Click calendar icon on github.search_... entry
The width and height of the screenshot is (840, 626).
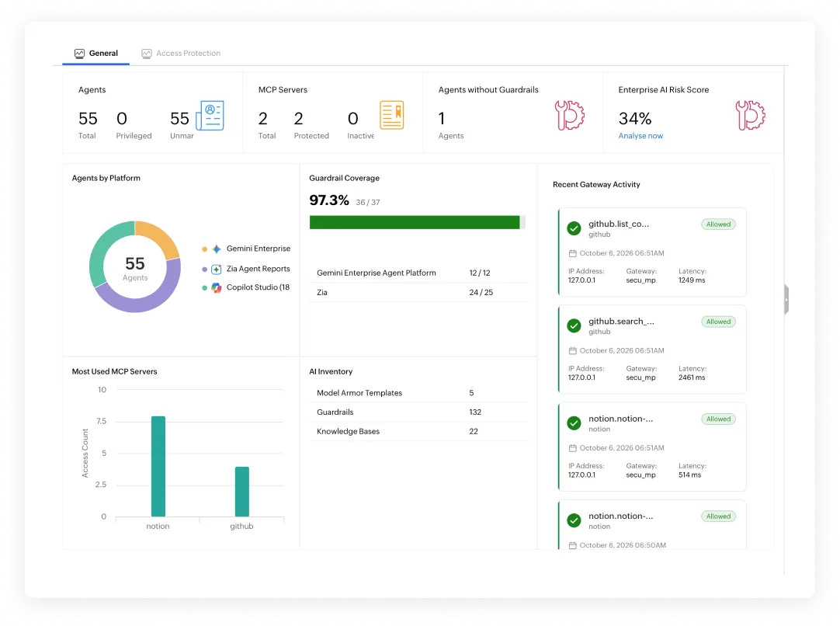click(x=573, y=350)
